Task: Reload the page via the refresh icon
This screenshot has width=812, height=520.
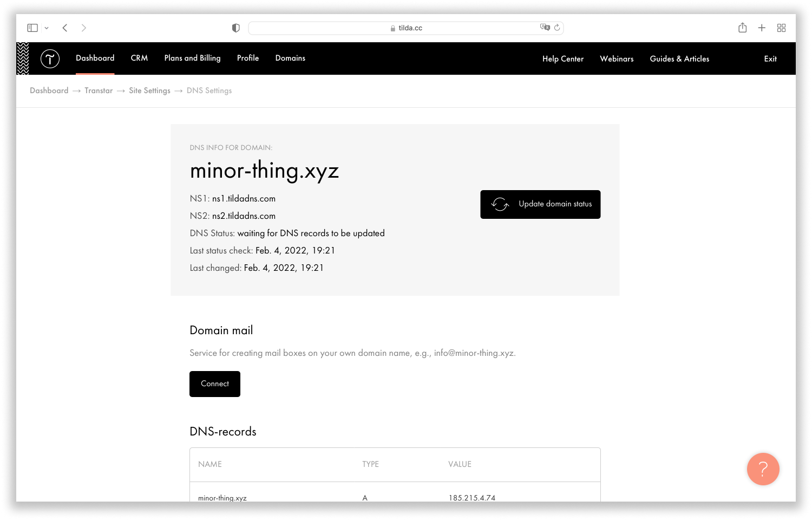Action: pyautogui.click(x=558, y=28)
